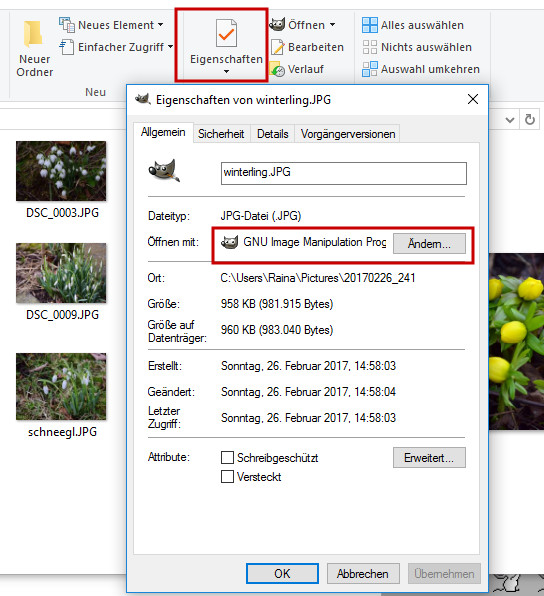Click the Bearbeiten label in ribbon

click(x=316, y=47)
